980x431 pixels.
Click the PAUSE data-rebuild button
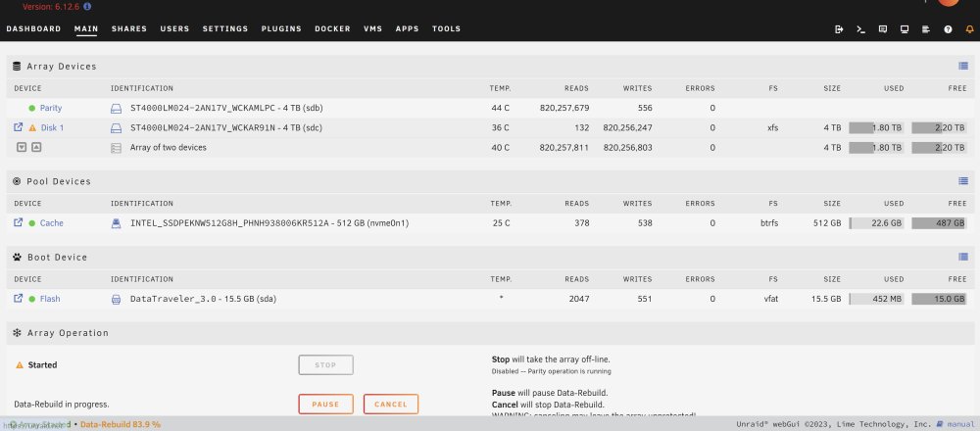[x=325, y=405]
